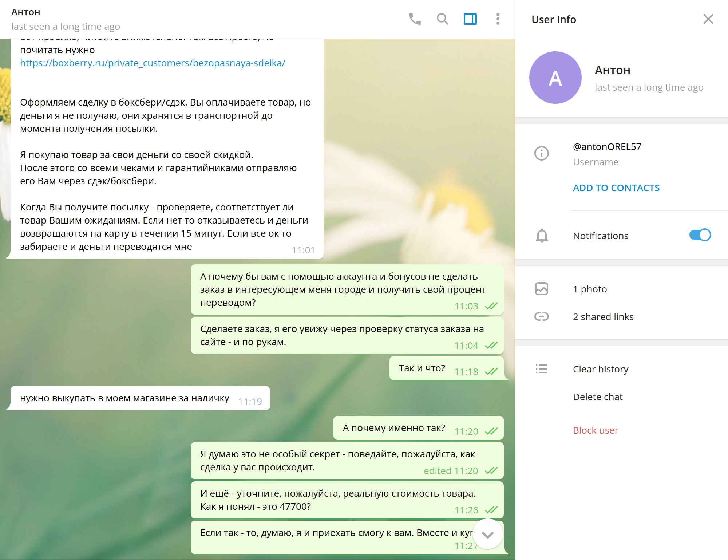Screen dimensions: 728x560
Task: Click the name Антон in User Info
Action: tap(612, 70)
